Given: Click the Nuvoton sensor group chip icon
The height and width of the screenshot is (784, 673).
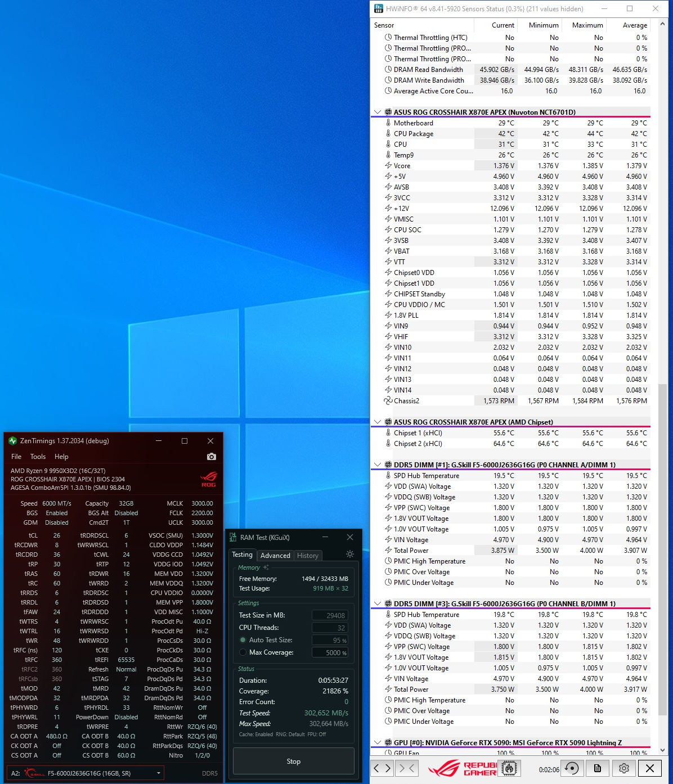Looking at the screenshot, I should [x=388, y=112].
